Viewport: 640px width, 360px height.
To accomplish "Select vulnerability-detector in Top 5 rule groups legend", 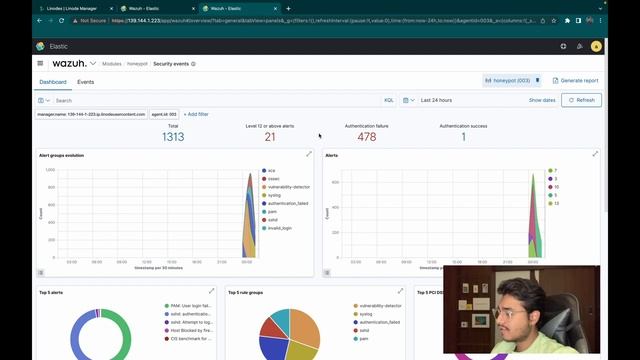I will [378, 306].
